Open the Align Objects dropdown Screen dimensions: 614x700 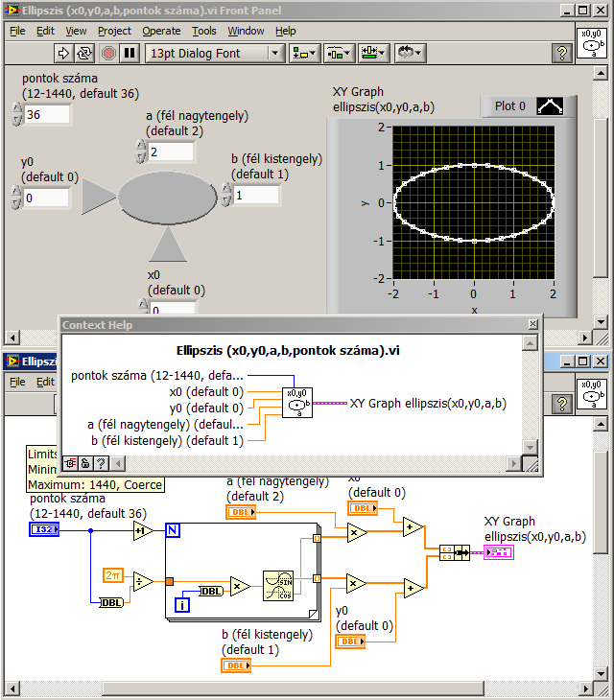pyautogui.click(x=304, y=53)
